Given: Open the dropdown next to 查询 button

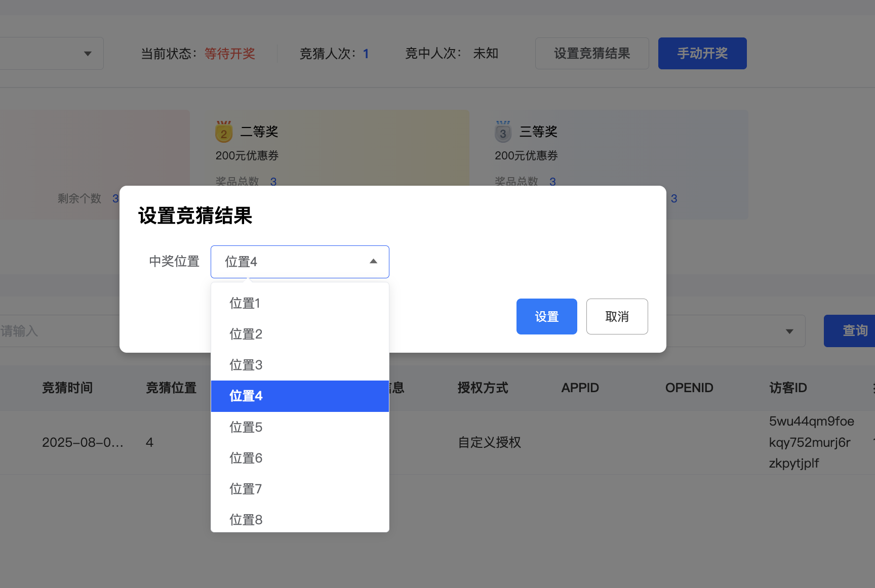Looking at the screenshot, I should pyautogui.click(x=789, y=331).
